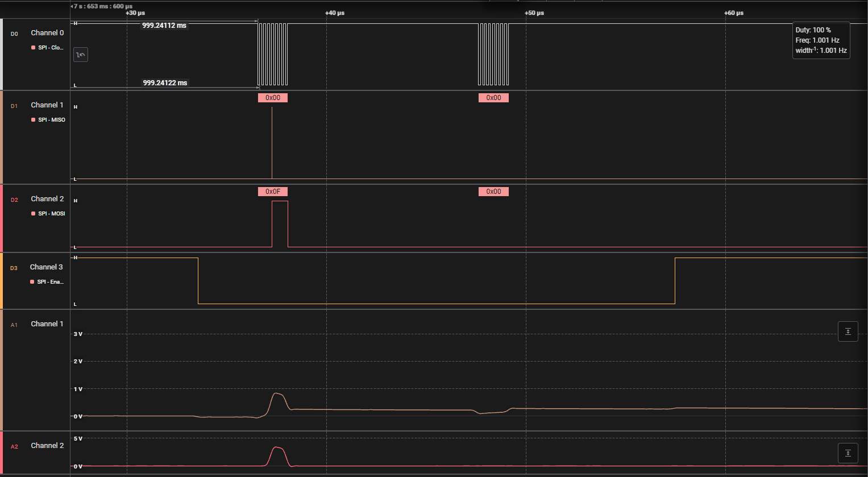Select the SPI - MOSI analyzer indicator on D2

[49, 213]
